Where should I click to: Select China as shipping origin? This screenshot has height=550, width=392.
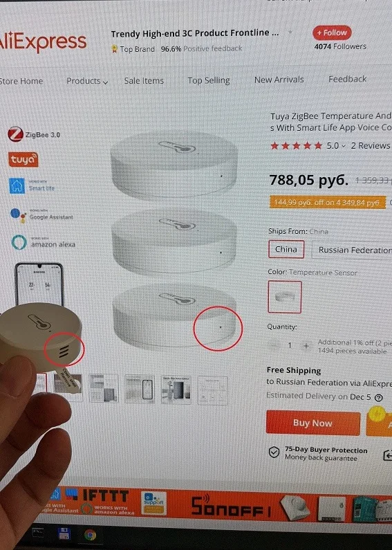tap(286, 249)
